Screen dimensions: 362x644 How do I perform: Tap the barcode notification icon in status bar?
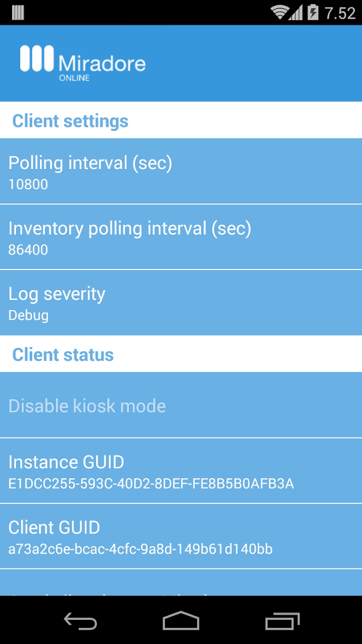[18, 13]
